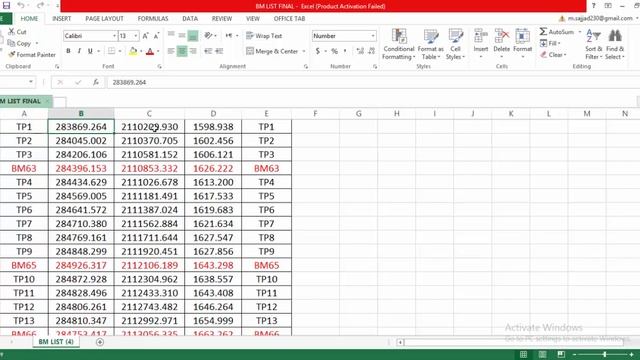
Task: Click Delete cells button
Action: tap(502, 42)
